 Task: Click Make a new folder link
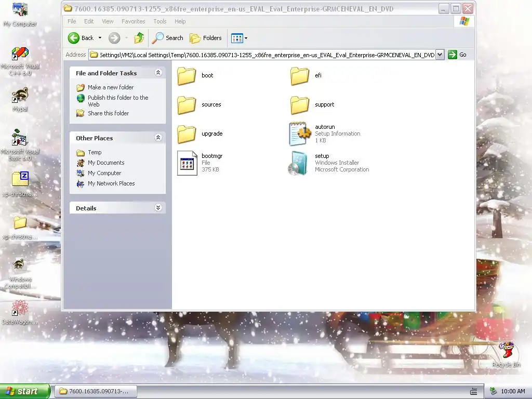tap(111, 87)
